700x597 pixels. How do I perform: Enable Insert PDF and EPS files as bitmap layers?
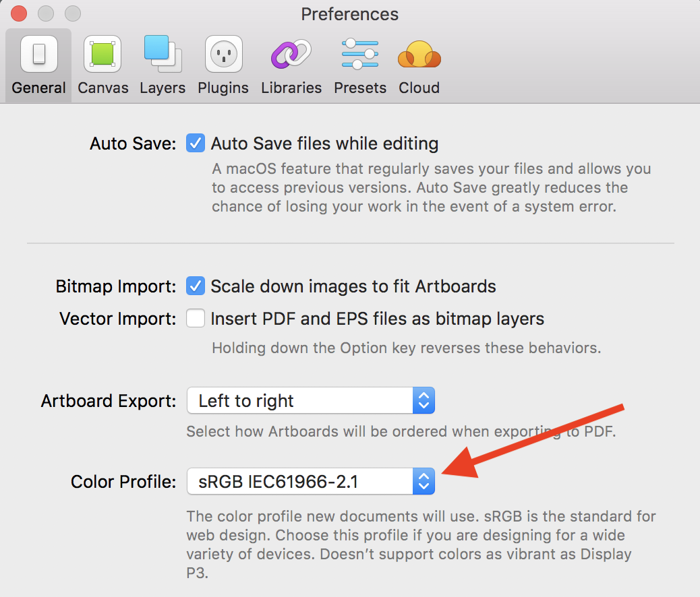coord(195,318)
